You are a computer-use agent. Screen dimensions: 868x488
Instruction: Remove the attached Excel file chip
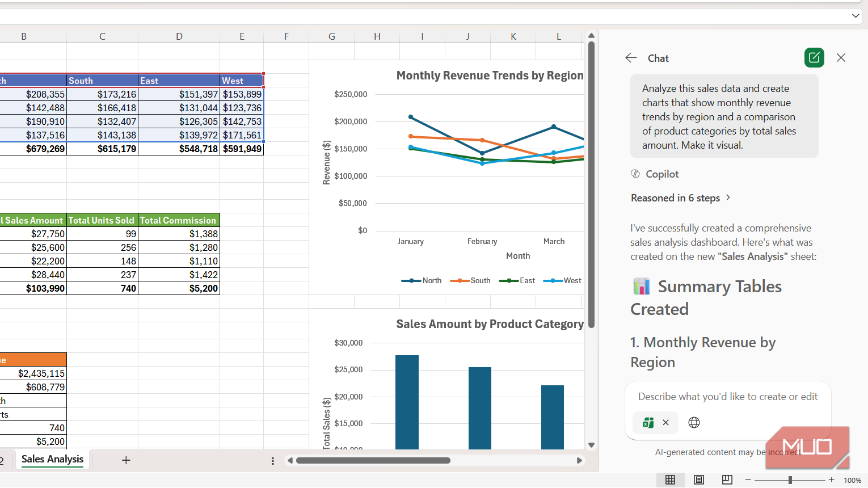(665, 423)
